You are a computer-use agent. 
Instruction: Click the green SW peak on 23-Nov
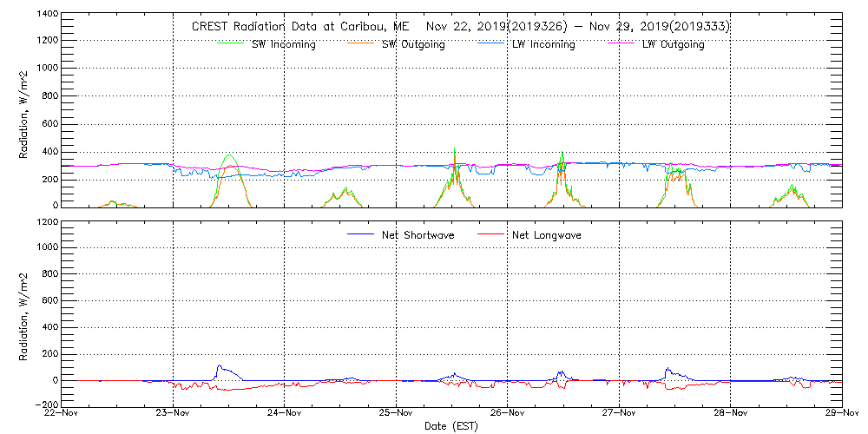(229, 156)
